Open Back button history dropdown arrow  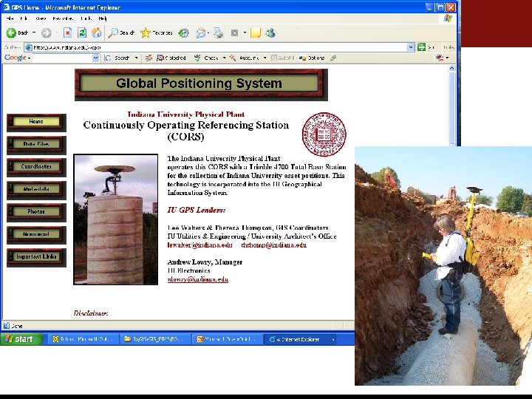34,33
